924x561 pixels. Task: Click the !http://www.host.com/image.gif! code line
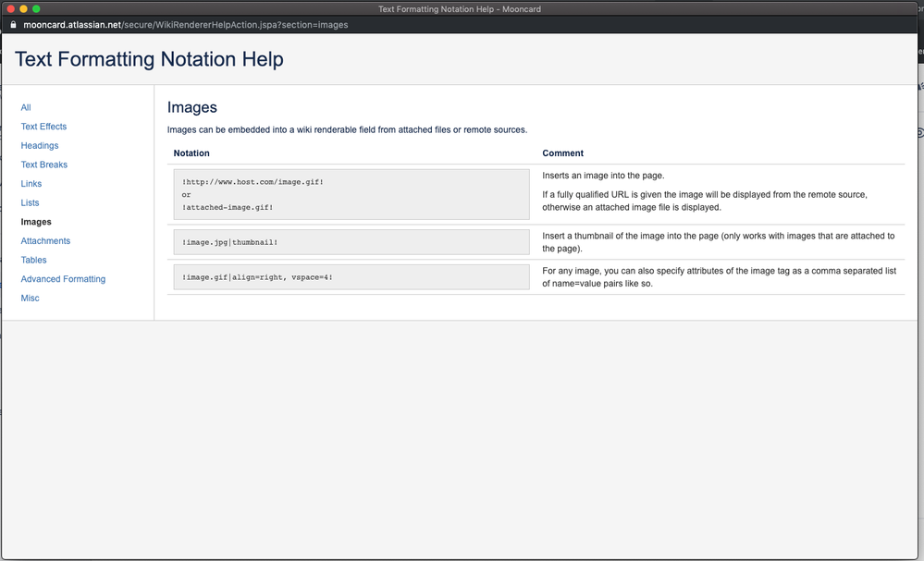[x=253, y=182]
